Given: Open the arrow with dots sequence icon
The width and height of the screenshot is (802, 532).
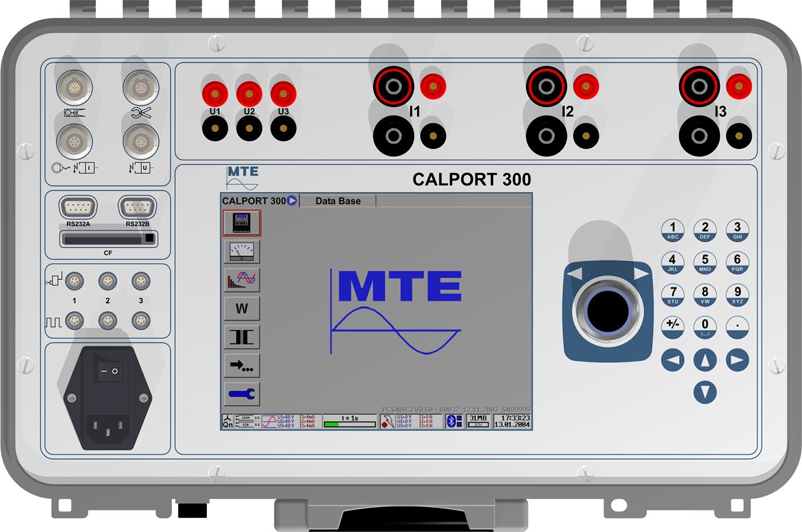Looking at the screenshot, I should tap(242, 366).
